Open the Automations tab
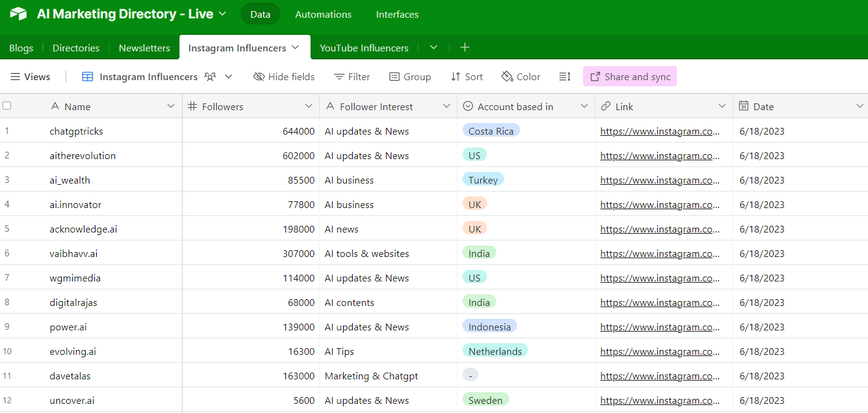Image resolution: width=868 pixels, height=413 pixels. click(323, 14)
